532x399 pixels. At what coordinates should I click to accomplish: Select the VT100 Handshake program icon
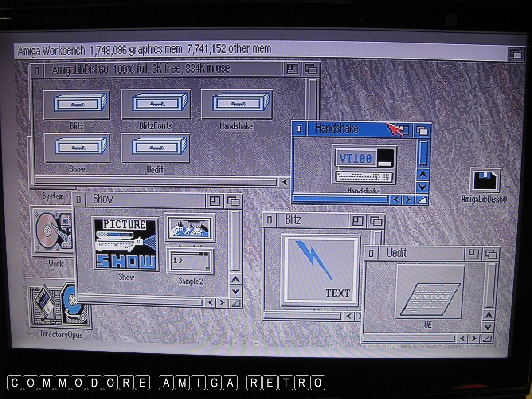tap(364, 165)
